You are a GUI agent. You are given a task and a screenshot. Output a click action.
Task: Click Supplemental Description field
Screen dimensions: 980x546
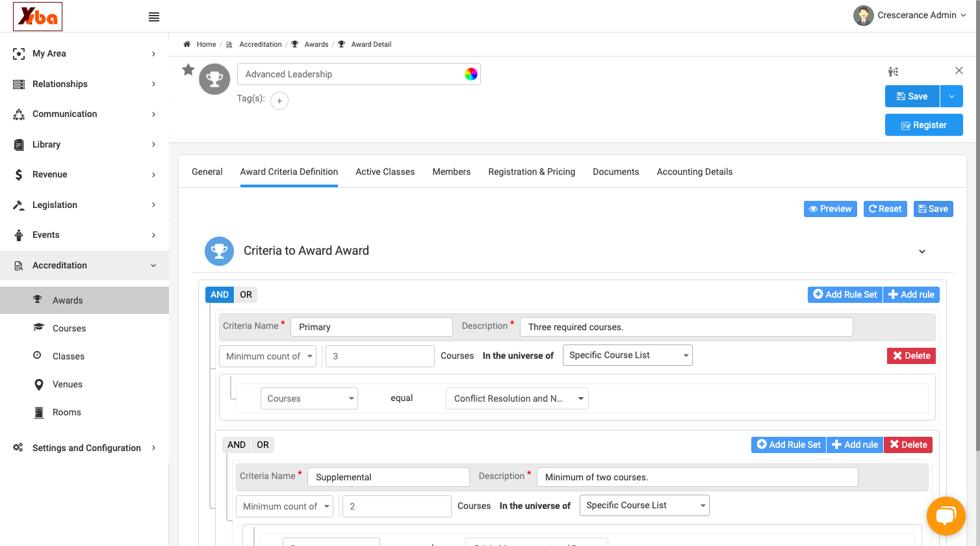click(x=697, y=477)
